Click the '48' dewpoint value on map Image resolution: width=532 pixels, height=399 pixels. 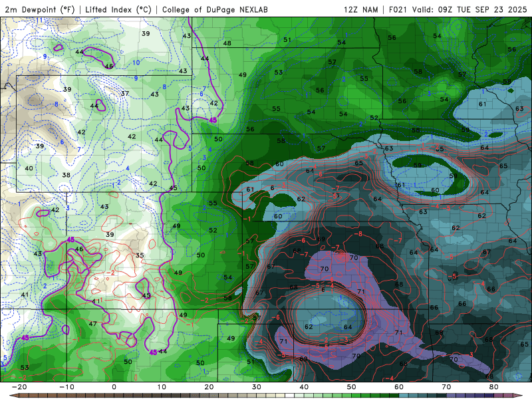tap(227, 43)
